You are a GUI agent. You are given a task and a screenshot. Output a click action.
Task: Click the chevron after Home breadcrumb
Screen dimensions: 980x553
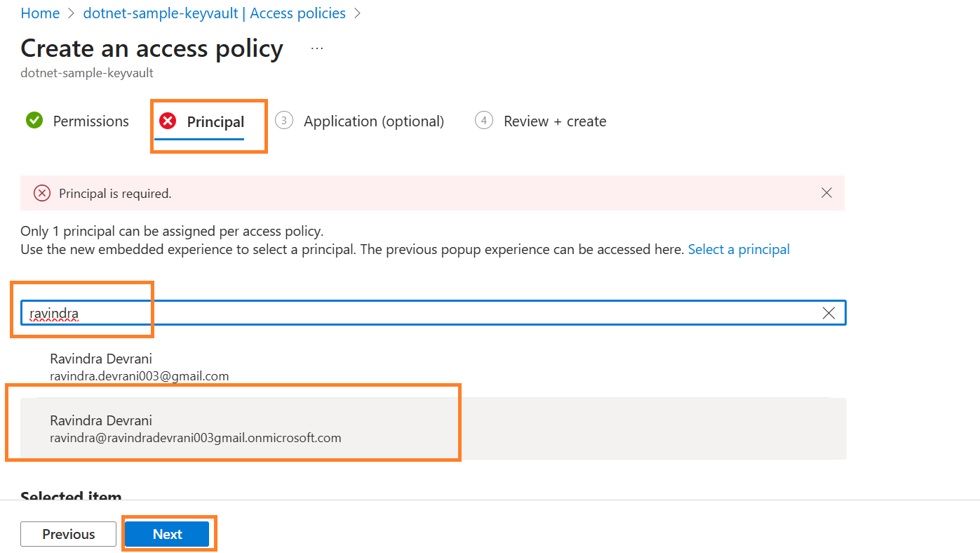tap(72, 13)
